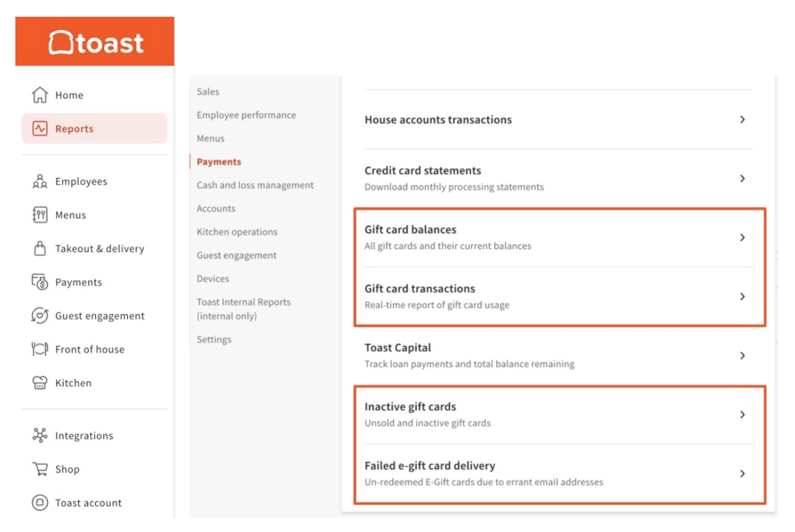Switch to the Sales reports category
Image resolution: width=795 pixels, height=532 pixels.
click(x=208, y=91)
